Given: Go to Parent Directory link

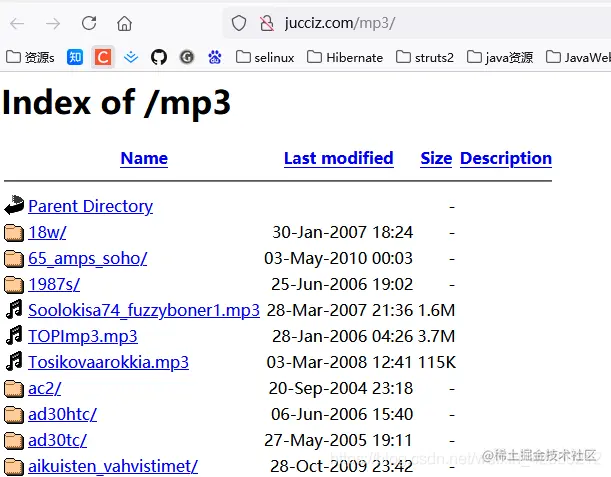Looking at the screenshot, I should (x=90, y=206).
